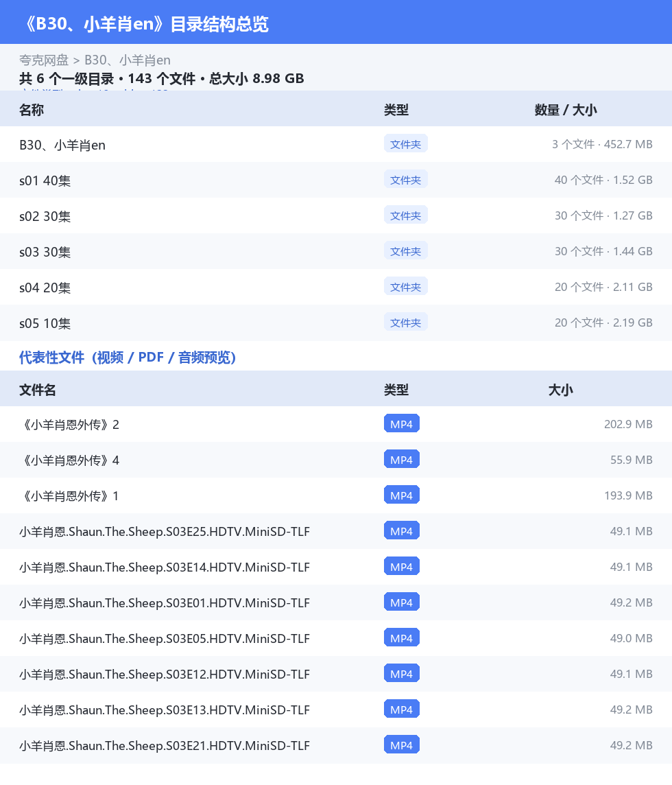Image resolution: width=672 pixels, height=785 pixels.
Task: Click the MP4 badge in the S03E01 row
Action: (402, 602)
